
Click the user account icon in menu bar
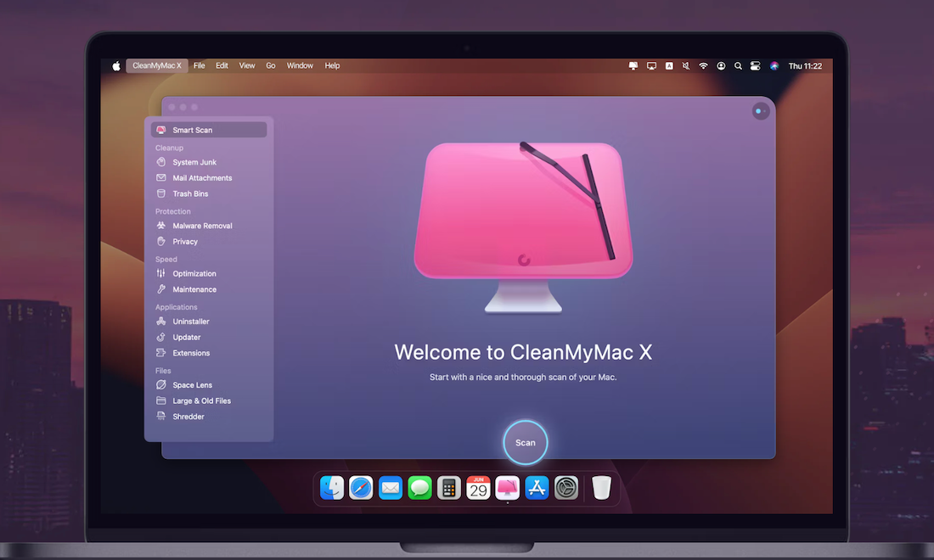pos(721,66)
